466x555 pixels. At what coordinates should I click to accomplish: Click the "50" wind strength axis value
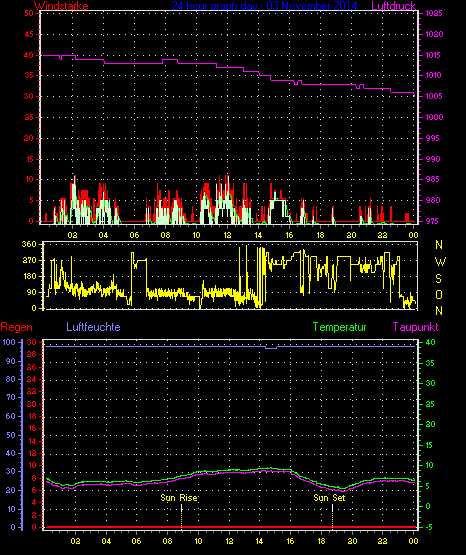[29, 13]
